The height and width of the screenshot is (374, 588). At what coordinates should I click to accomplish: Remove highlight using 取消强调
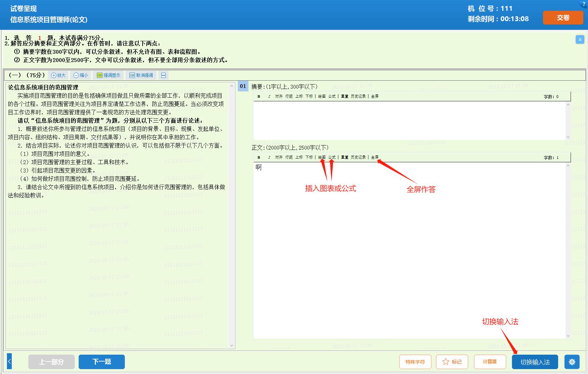pos(141,75)
